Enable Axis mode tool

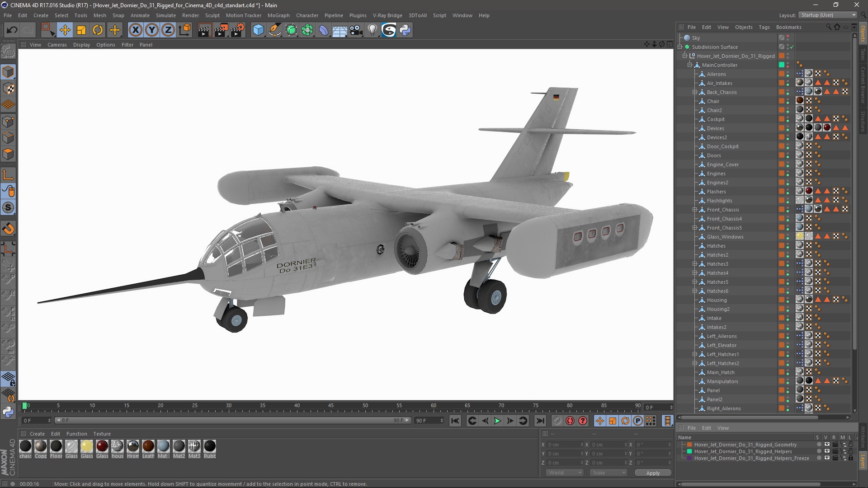click(8, 175)
